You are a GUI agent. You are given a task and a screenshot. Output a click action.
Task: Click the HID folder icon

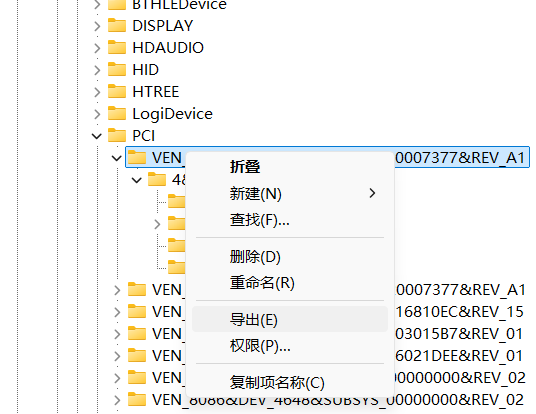pyautogui.click(x=117, y=69)
